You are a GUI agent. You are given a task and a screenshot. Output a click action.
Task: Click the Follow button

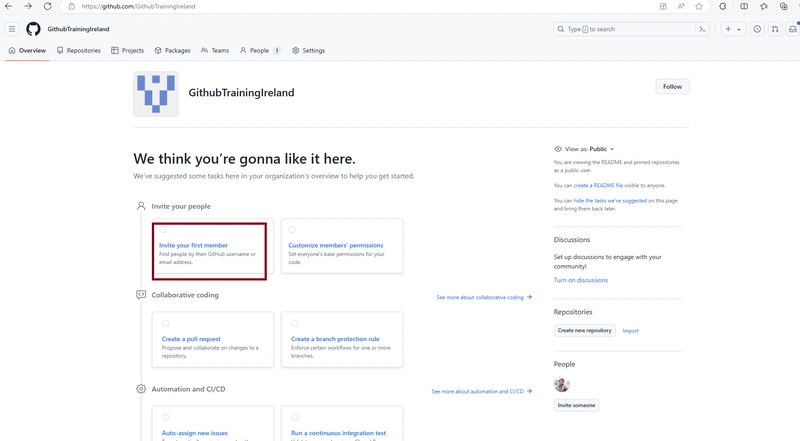pos(672,87)
